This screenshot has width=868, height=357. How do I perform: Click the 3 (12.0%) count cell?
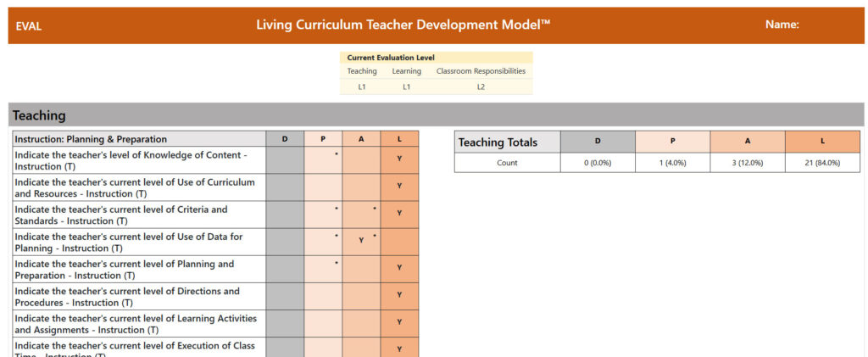747,163
